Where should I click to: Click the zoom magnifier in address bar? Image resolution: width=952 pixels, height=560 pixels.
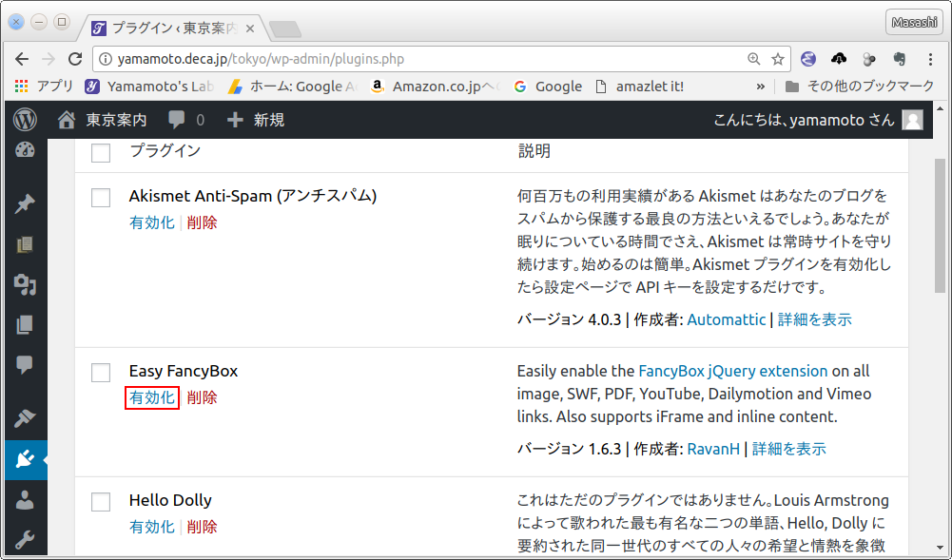[x=754, y=59]
